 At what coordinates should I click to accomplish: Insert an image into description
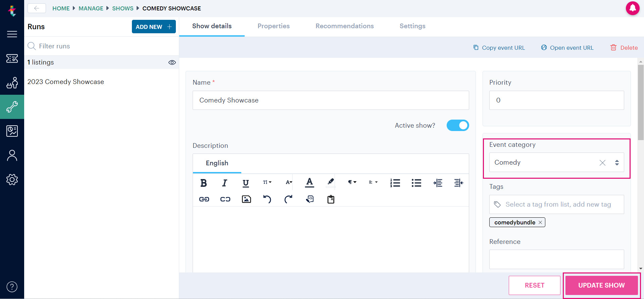click(x=246, y=199)
